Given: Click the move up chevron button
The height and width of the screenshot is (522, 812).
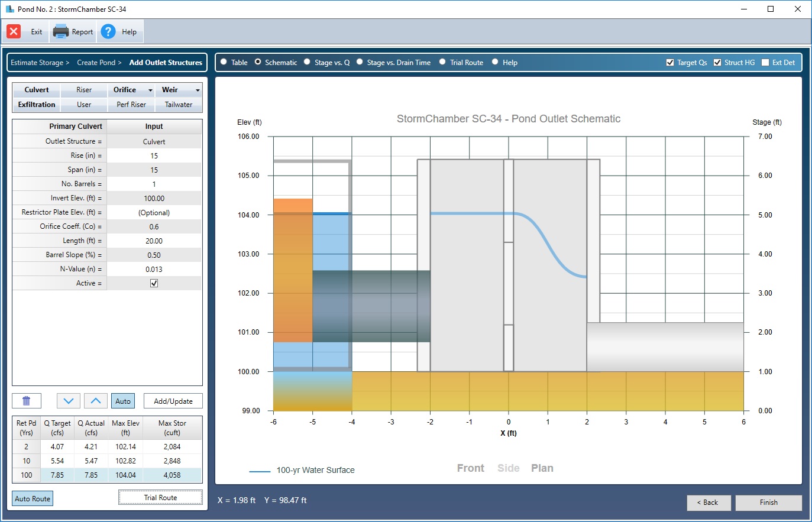Looking at the screenshot, I should [96, 401].
